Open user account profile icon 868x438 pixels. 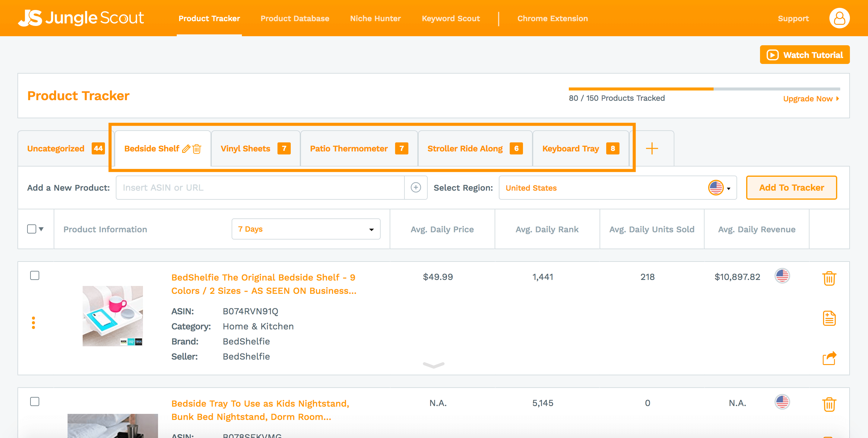point(839,18)
